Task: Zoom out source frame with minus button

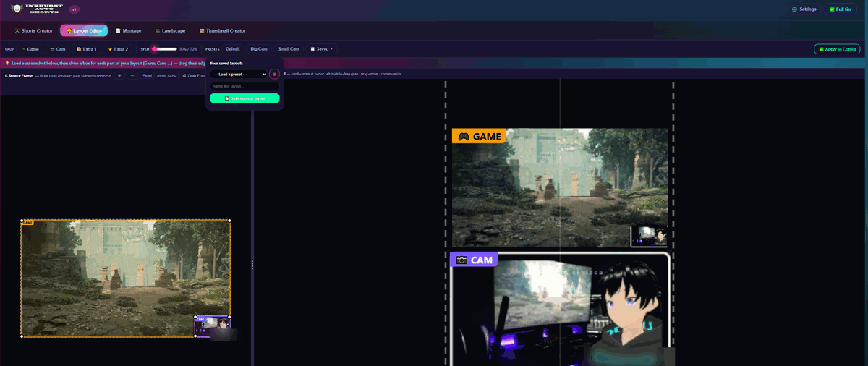Action: click(132, 75)
